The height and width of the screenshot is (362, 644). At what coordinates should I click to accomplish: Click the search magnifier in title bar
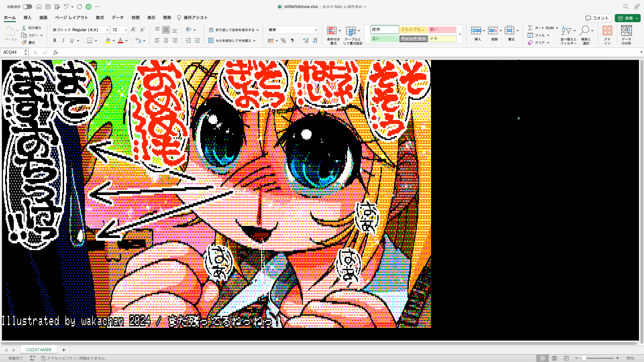tap(626, 7)
